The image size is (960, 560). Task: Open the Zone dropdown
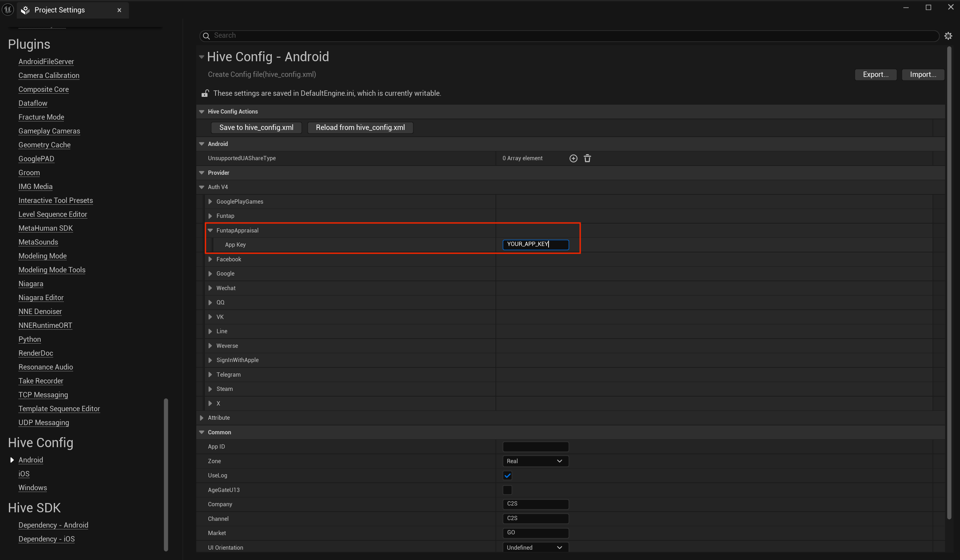click(x=535, y=461)
